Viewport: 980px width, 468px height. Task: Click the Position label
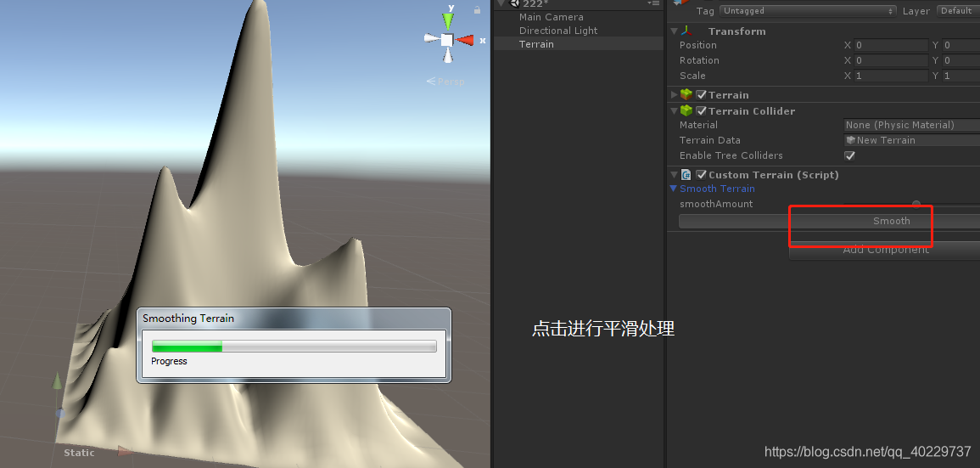click(698, 45)
